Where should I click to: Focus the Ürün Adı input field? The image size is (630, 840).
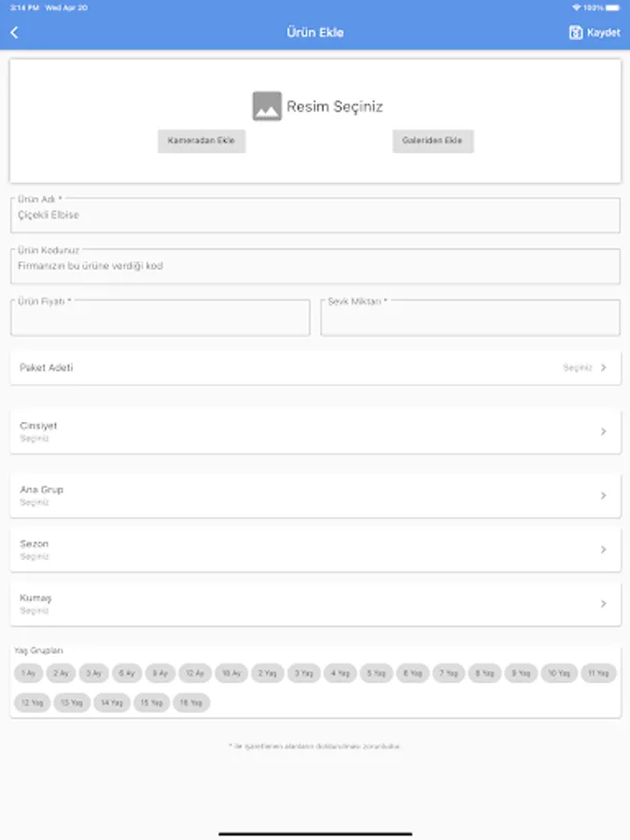[315, 215]
